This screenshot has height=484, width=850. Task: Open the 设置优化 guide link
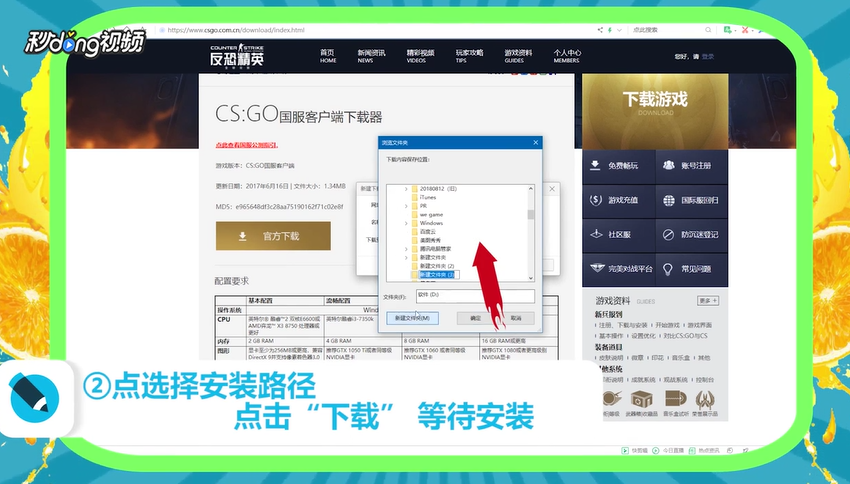tap(643, 336)
